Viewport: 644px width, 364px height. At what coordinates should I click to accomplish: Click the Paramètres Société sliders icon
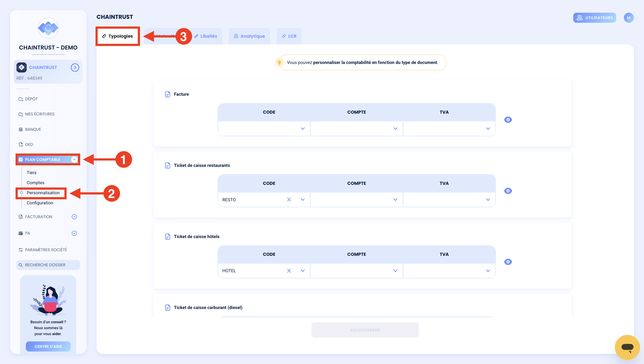click(x=21, y=250)
